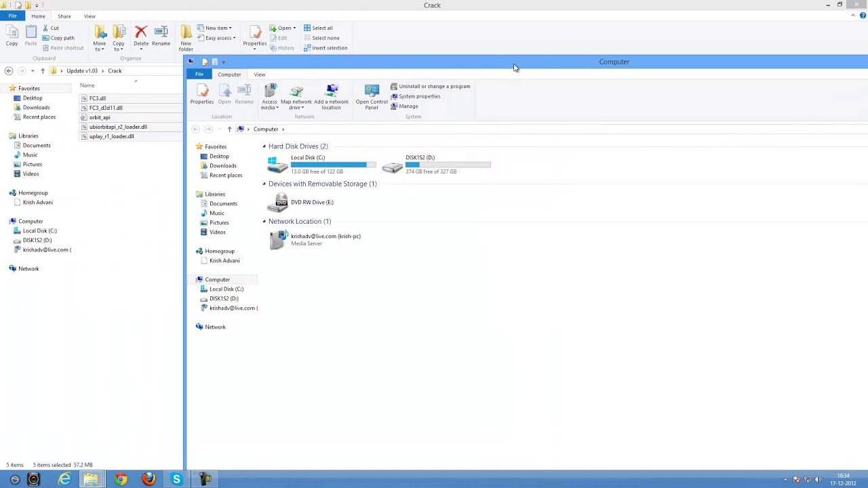Select Krish Advani in Computer window sidebar
This screenshot has height=488, width=868.
click(224, 260)
